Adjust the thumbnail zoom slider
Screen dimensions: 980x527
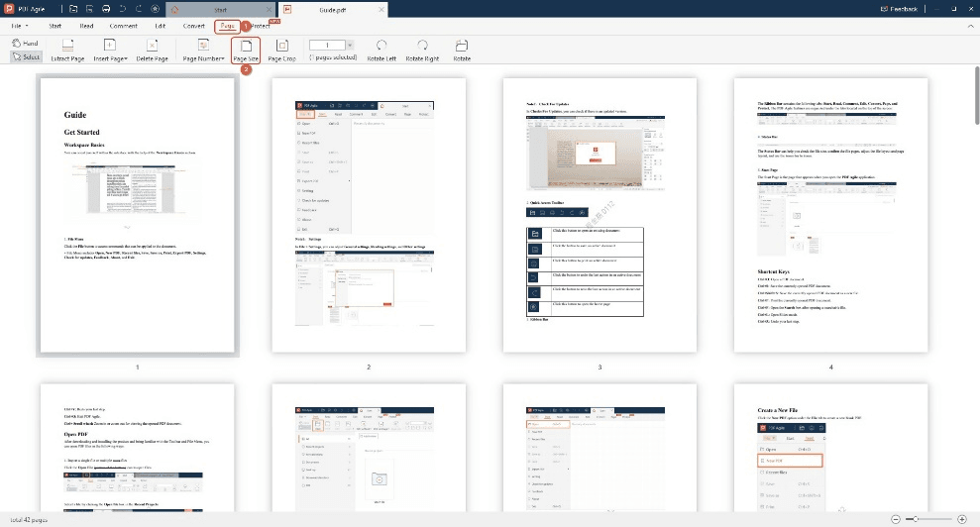pyautogui.click(x=916, y=519)
